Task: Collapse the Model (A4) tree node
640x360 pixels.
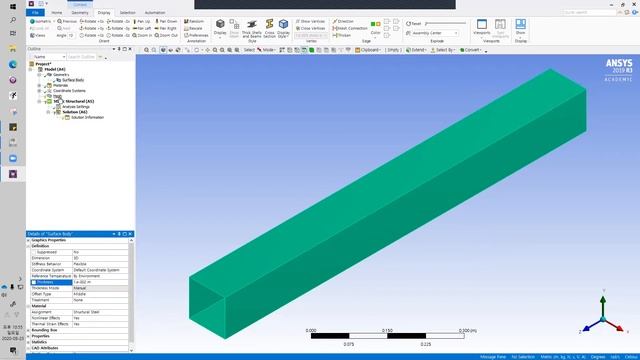Action: (x=30, y=69)
